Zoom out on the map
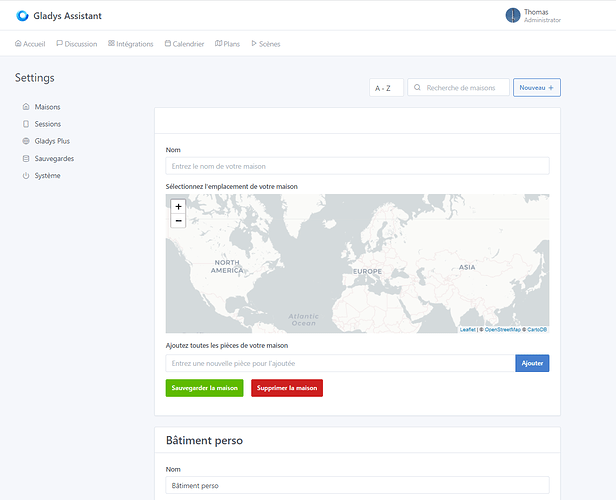616x500 pixels. 178,221
